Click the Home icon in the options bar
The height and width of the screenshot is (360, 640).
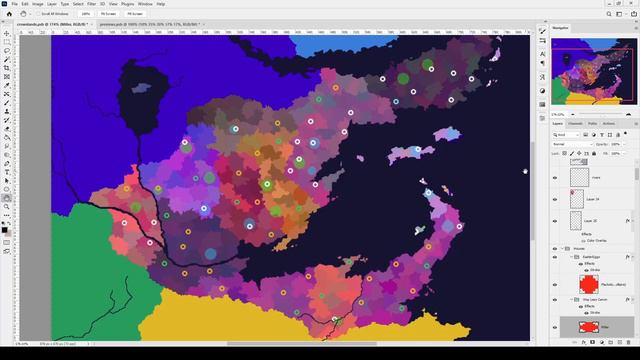click(9, 14)
